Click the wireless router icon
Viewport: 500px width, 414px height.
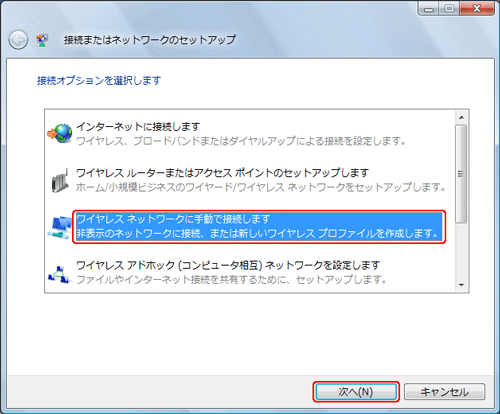pyautogui.click(x=60, y=180)
